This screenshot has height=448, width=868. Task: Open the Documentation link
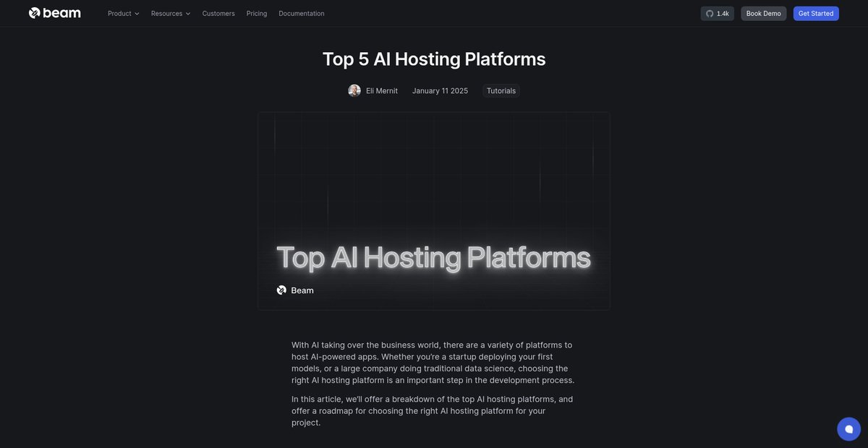pos(302,13)
